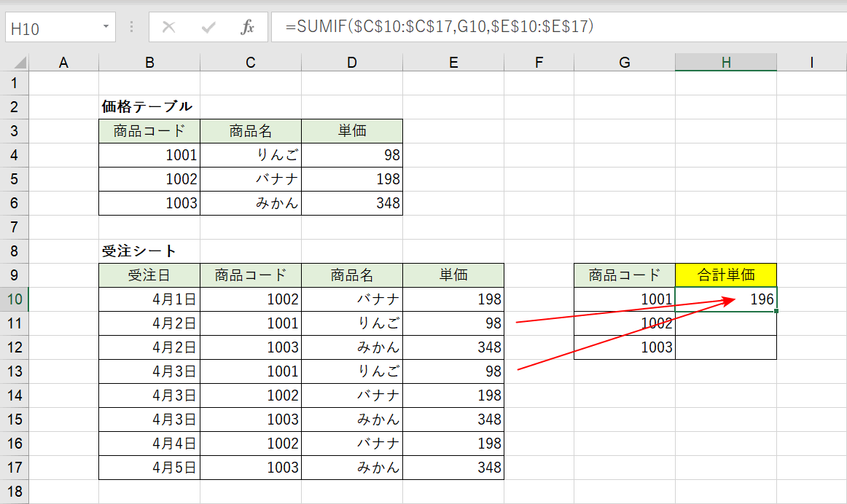Select the りんご cell in the price table
This screenshot has height=504, width=847.
point(250,154)
